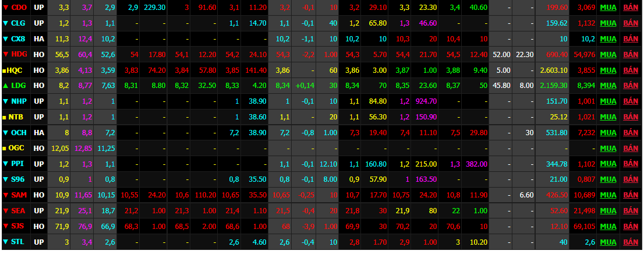Select the STL ticker symbol
Viewport: 644px width, 268px height.
pyautogui.click(x=17, y=242)
